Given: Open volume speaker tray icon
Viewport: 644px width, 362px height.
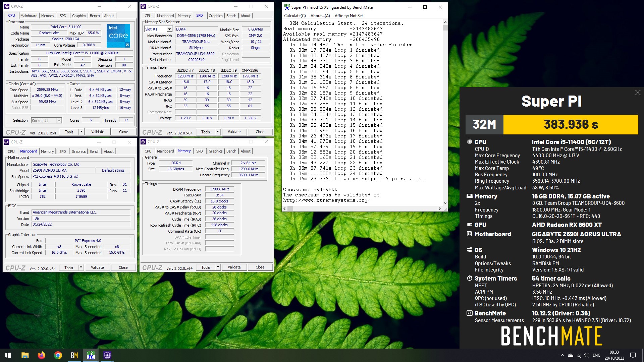Looking at the screenshot, I should [586, 355].
